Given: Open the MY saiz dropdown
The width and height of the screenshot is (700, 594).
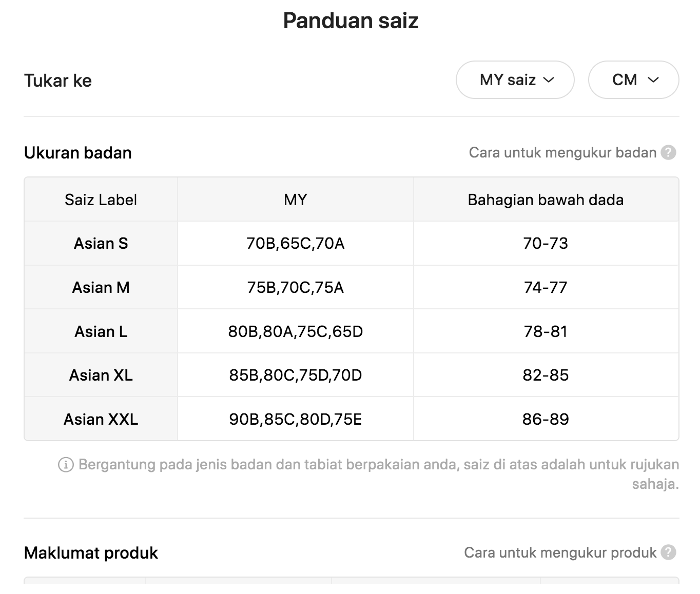Looking at the screenshot, I should coord(515,80).
